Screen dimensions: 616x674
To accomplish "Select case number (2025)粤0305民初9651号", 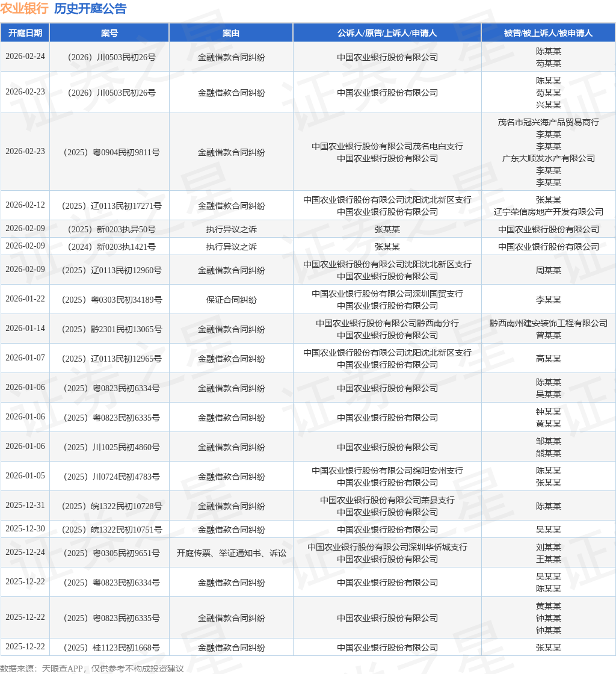I will pos(112,553).
